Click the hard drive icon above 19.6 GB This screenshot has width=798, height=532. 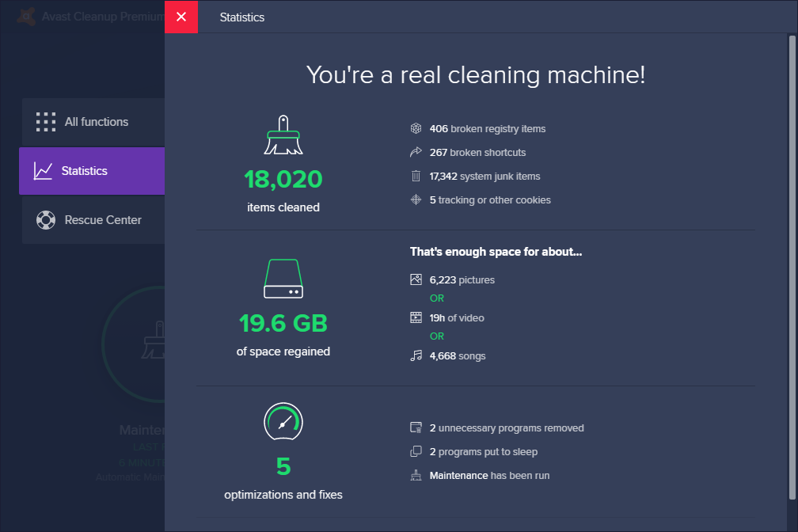(283, 279)
